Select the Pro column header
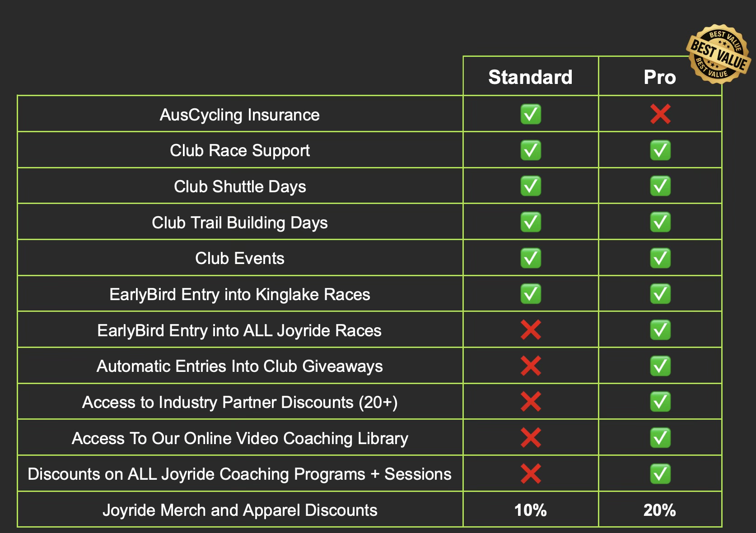The width and height of the screenshot is (756, 533). [660, 77]
